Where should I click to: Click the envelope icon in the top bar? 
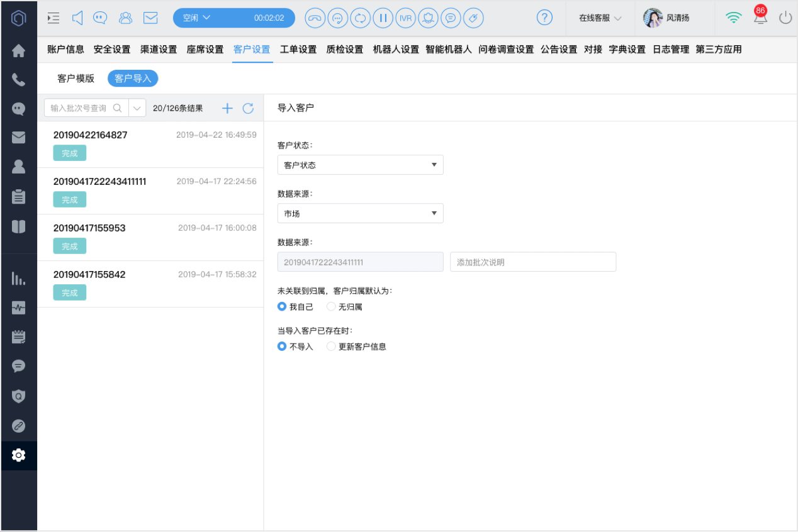point(150,18)
